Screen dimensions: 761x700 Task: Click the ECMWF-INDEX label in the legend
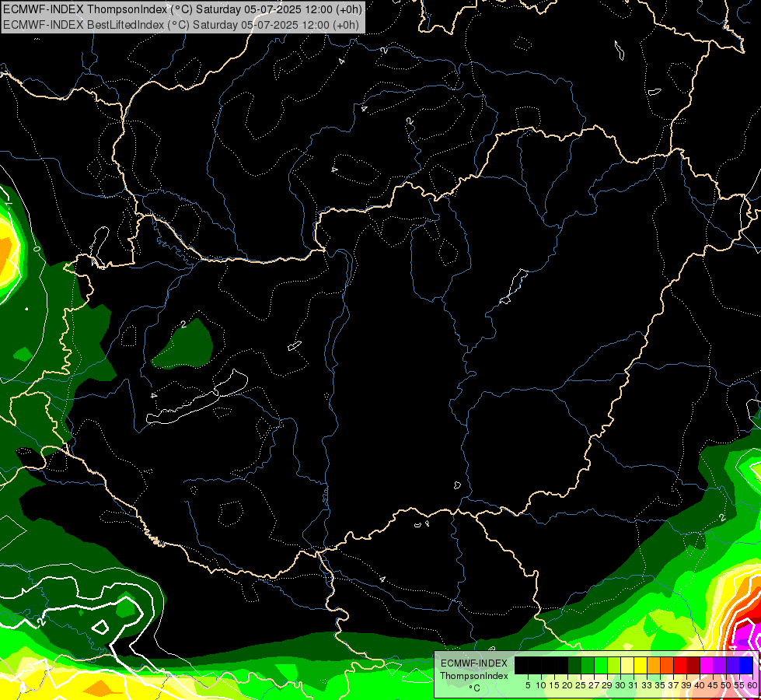(474, 663)
